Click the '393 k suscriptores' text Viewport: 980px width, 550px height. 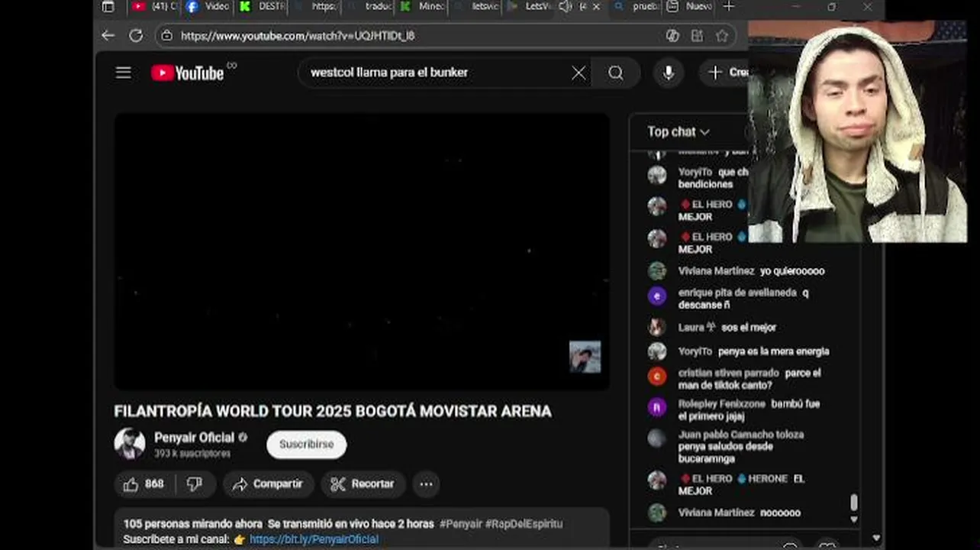pyautogui.click(x=192, y=454)
